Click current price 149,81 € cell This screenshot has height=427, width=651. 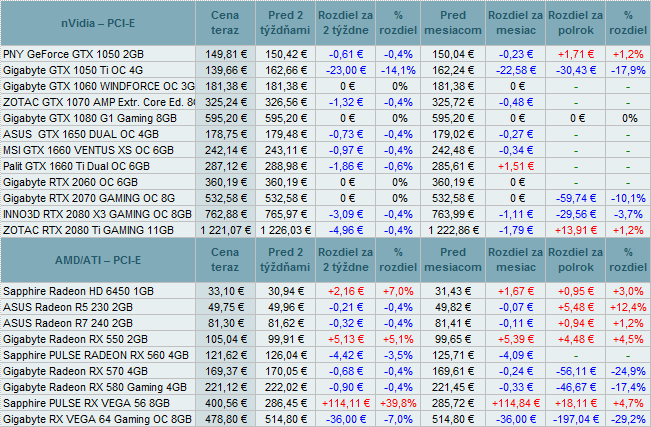click(226, 54)
